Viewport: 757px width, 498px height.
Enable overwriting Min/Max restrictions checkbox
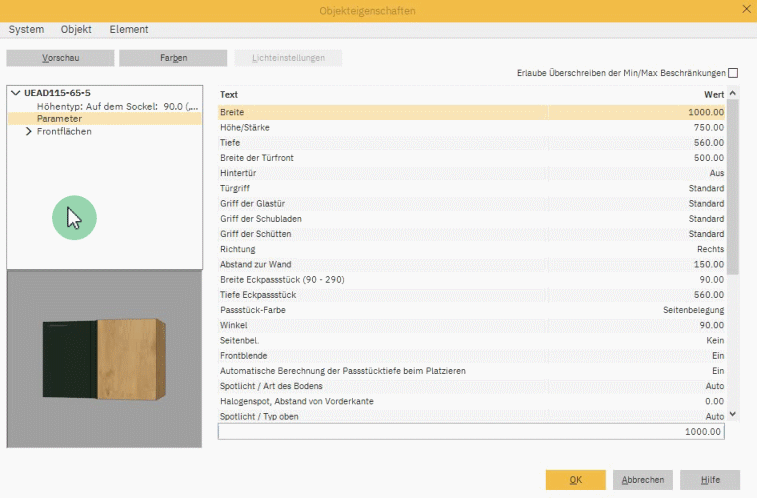click(x=733, y=73)
